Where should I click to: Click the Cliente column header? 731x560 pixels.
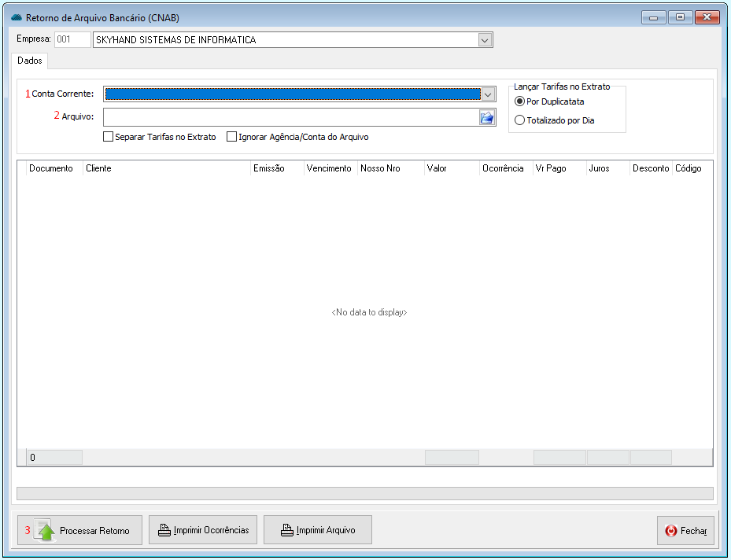pos(98,168)
